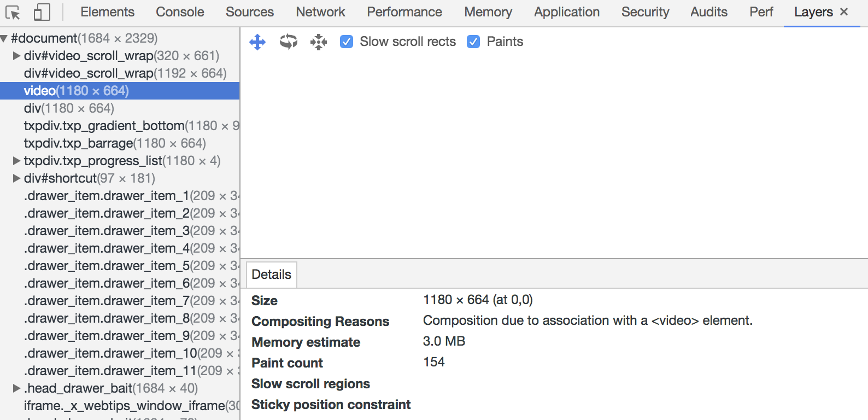Activate the inspect element cursor icon

13,12
